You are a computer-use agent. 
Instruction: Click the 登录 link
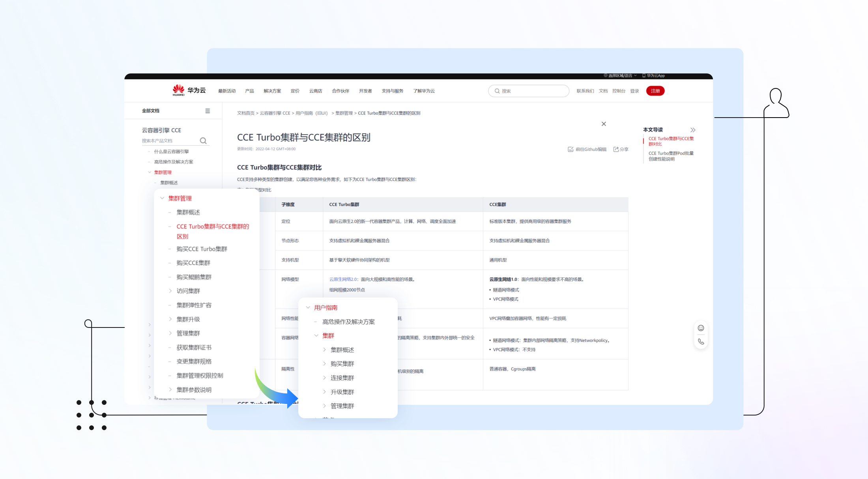[634, 91]
